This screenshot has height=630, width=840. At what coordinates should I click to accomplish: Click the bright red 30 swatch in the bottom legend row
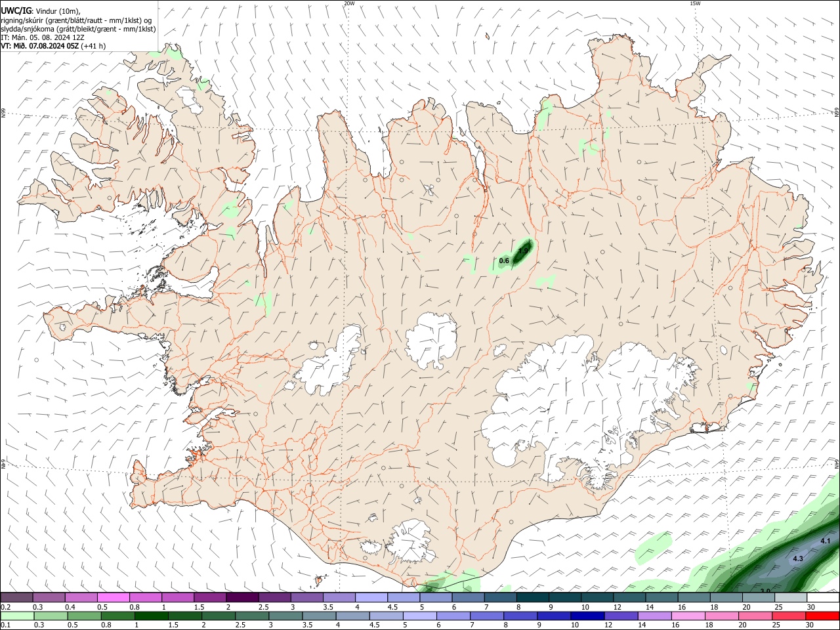point(822,616)
